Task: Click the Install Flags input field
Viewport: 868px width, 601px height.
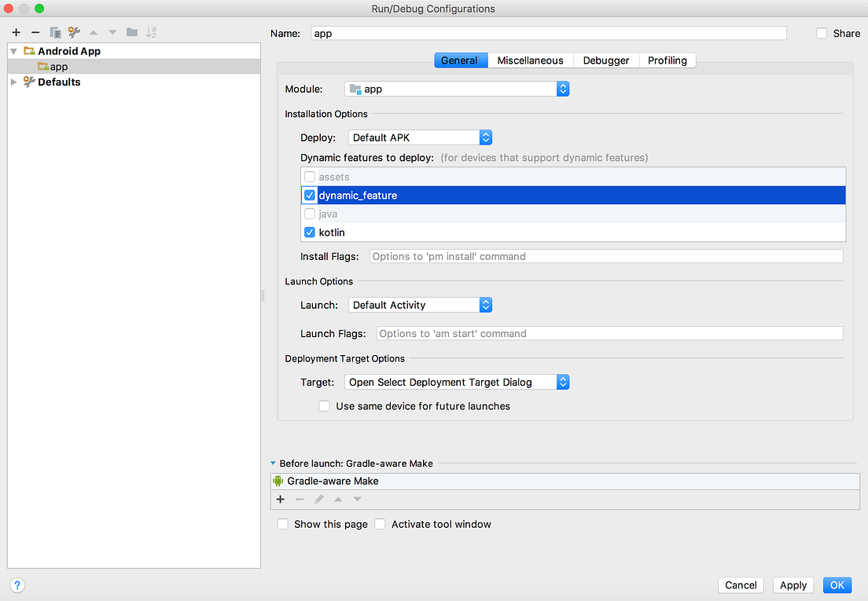Action: tap(606, 257)
